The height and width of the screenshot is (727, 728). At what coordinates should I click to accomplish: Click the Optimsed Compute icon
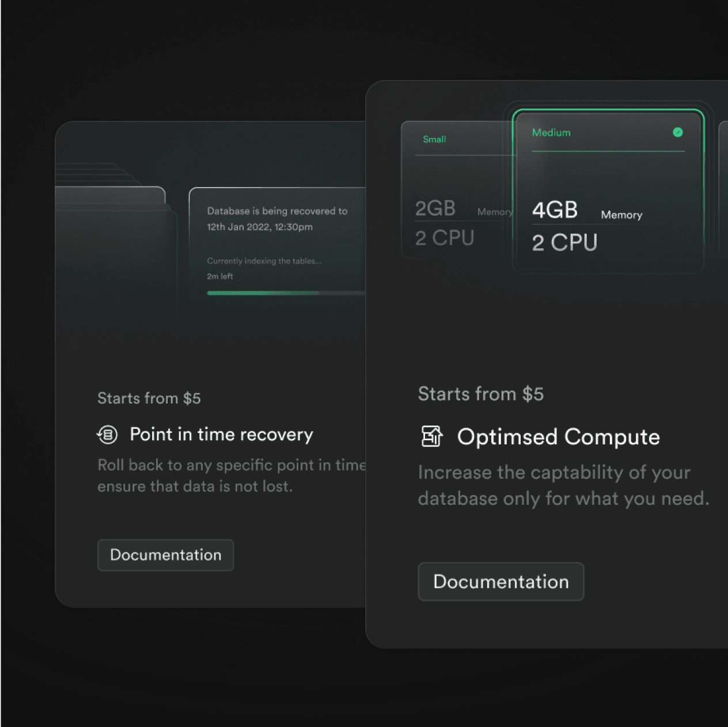[x=432, y=436]
